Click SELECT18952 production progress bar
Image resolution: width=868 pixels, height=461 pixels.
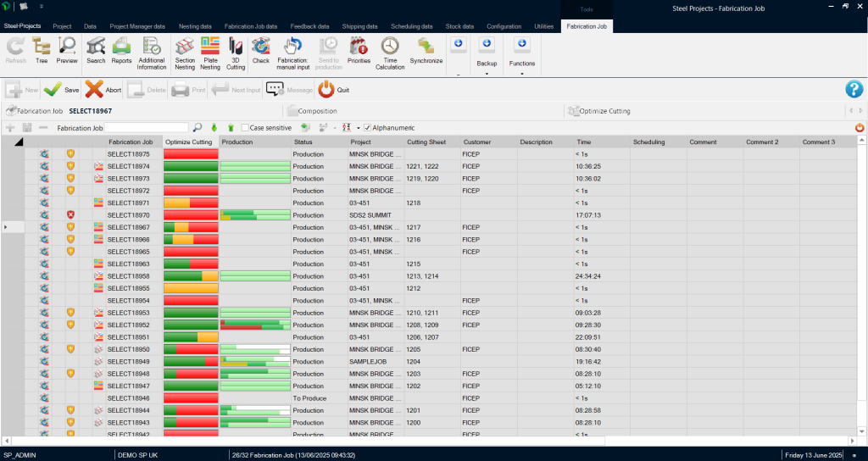click(254, 325)
